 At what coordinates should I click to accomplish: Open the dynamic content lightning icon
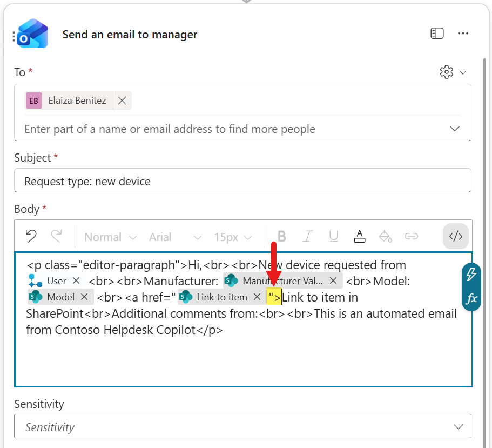coord(471,274)
